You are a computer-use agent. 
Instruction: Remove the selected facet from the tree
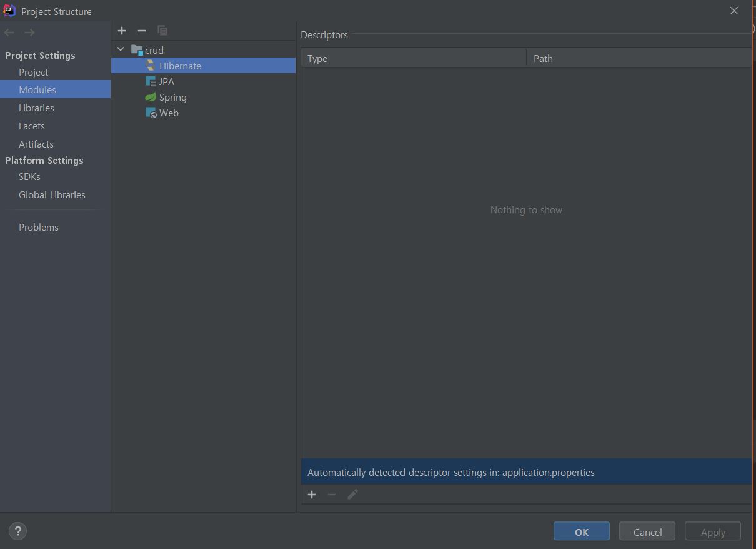(142, 30)
